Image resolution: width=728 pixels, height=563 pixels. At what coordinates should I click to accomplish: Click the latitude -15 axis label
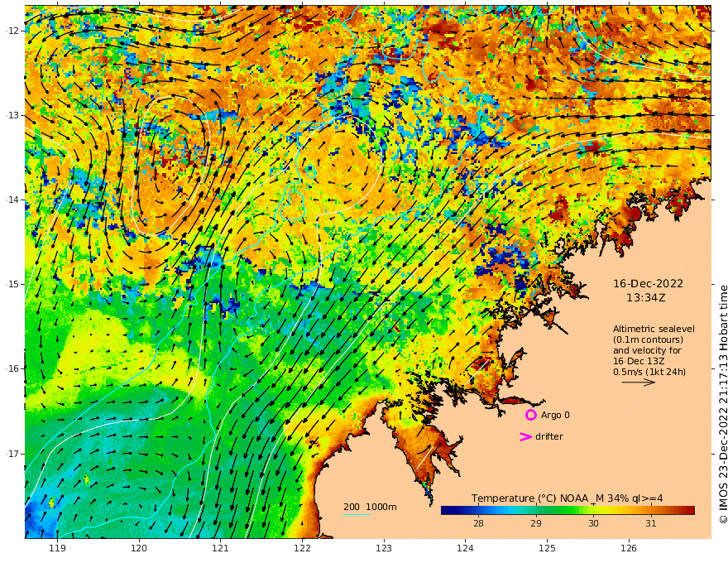(12, 284)
